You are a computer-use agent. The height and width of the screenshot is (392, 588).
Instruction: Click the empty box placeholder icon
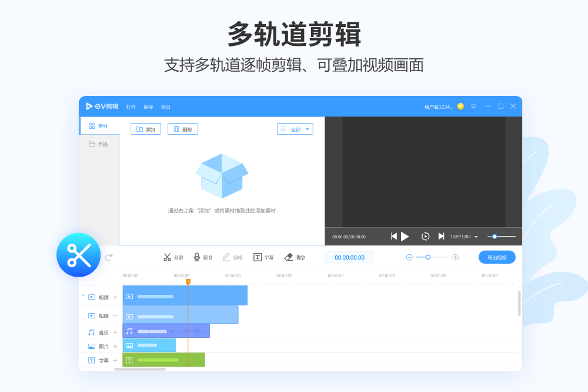[x=222, y=176]
